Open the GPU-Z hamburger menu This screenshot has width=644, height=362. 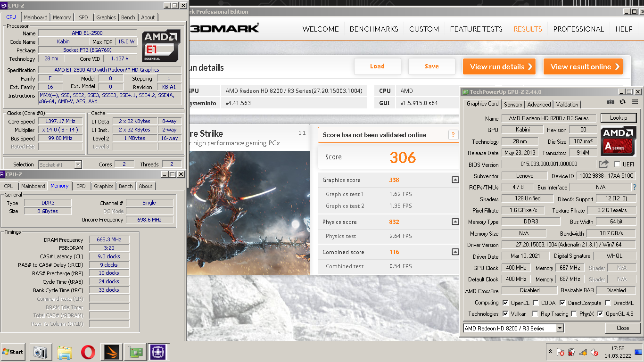(635, 102)
